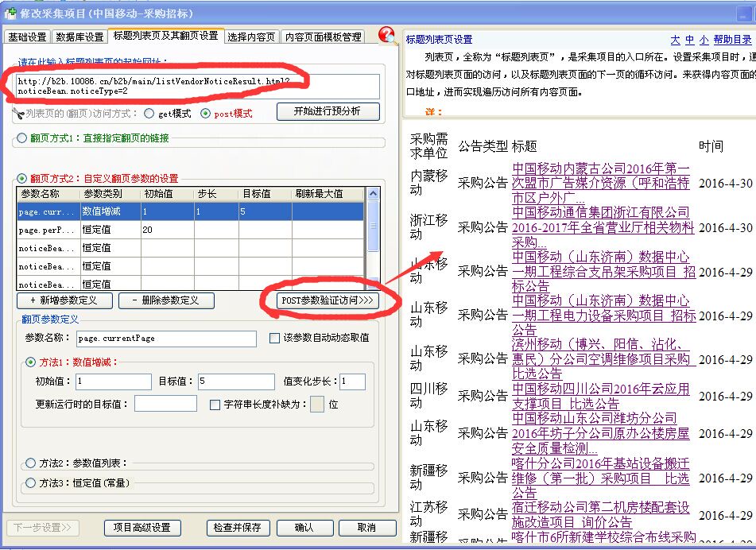Go to the 选择内容页 tab

click(251, 37)
